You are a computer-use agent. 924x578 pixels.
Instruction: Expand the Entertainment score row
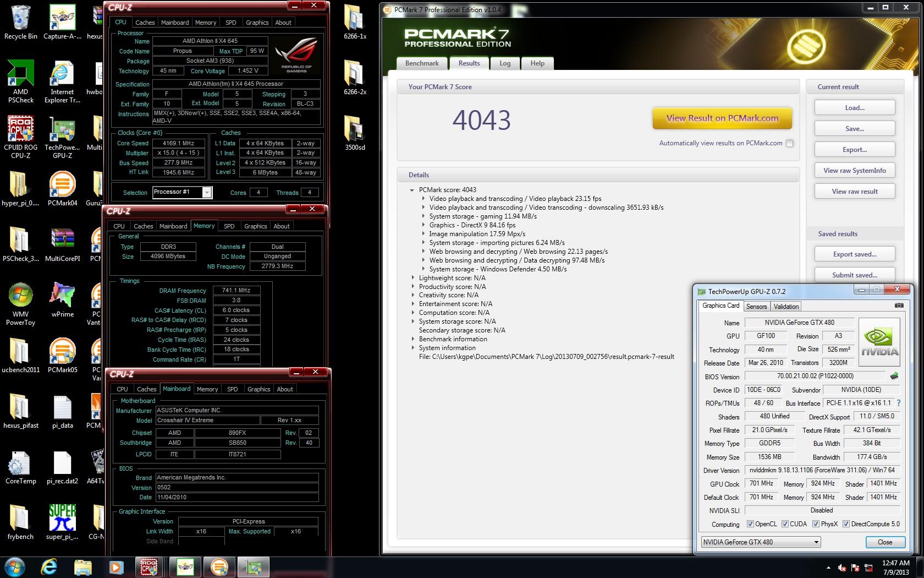413,304
